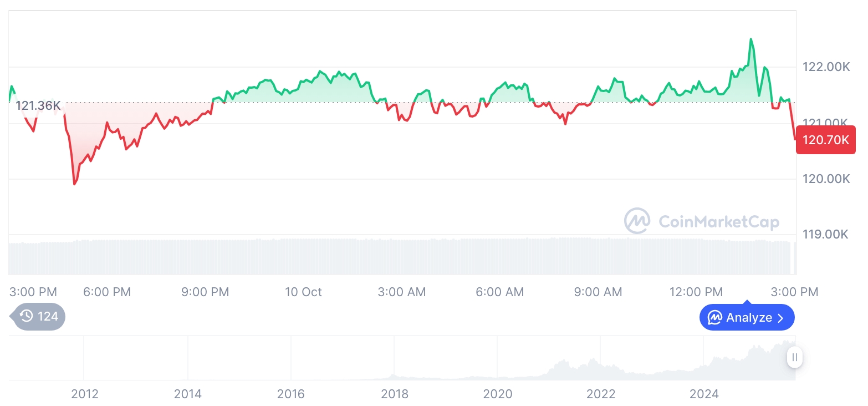Click the red 120.70K current price tag

pyautogui.click(x=825, y=140)
